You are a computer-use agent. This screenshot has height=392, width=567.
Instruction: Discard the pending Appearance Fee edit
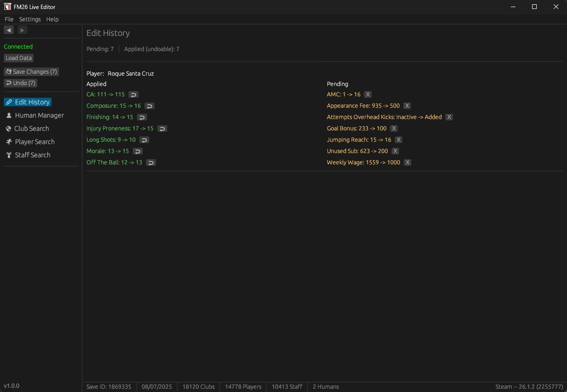tap(407, 106)
